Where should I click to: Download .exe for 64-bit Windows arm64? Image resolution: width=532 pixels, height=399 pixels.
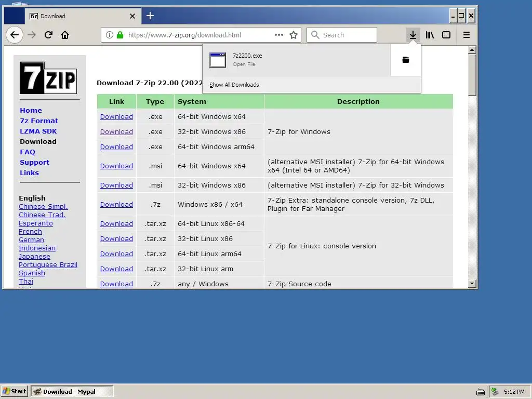(116, 147)
